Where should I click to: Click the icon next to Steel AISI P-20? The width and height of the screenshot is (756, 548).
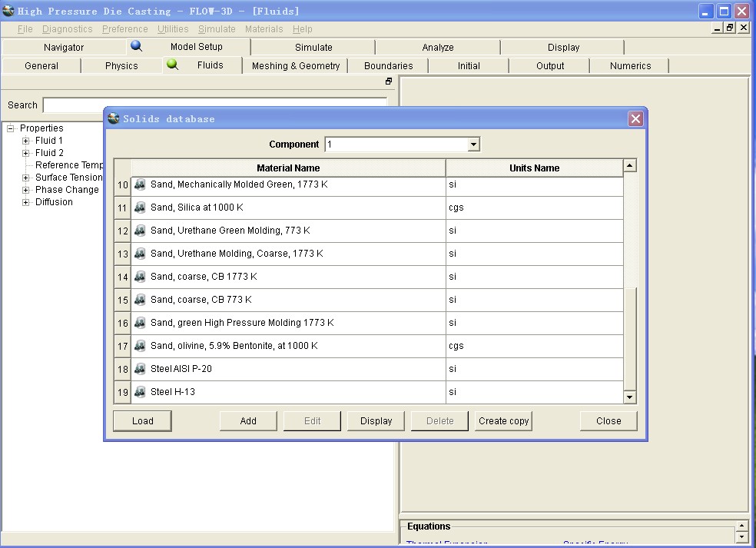[x=140, y=369]
